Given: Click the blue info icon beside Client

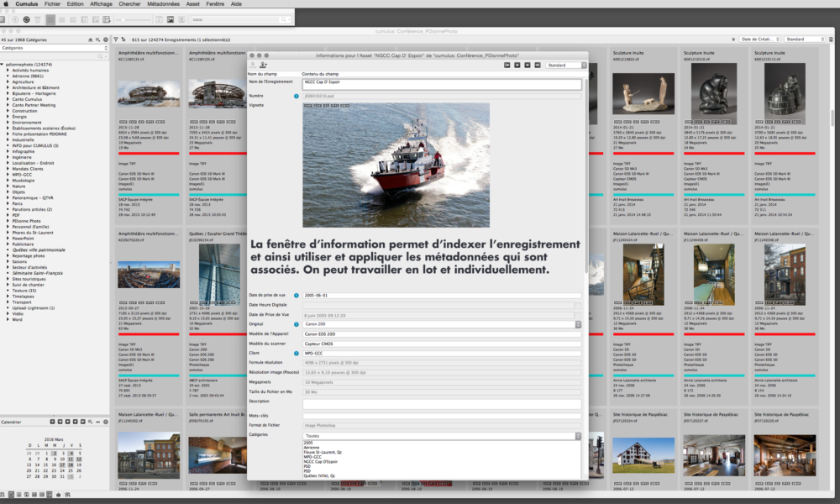Looking at the screenshot, I should (297, 354).
